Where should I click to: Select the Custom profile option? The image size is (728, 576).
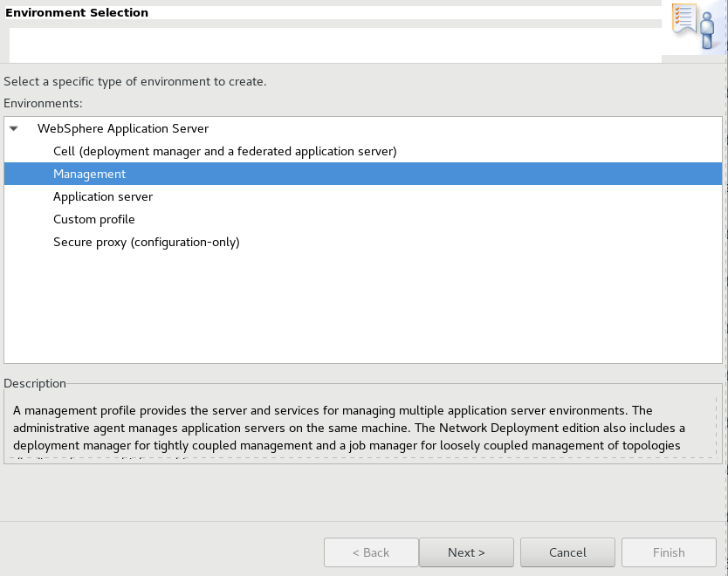pos(94,219)
